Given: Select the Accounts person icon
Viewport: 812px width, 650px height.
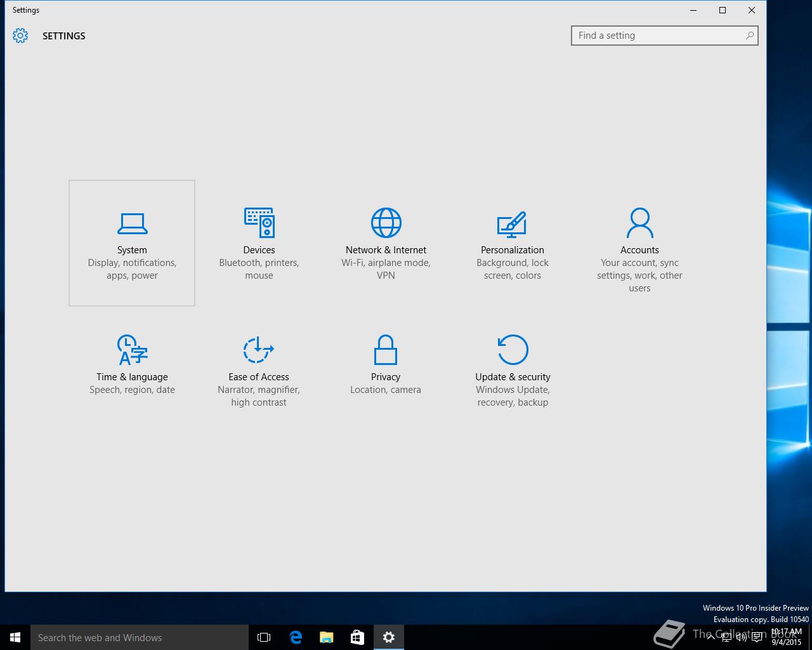Looking at the screenshot, I should pos(639,223).
